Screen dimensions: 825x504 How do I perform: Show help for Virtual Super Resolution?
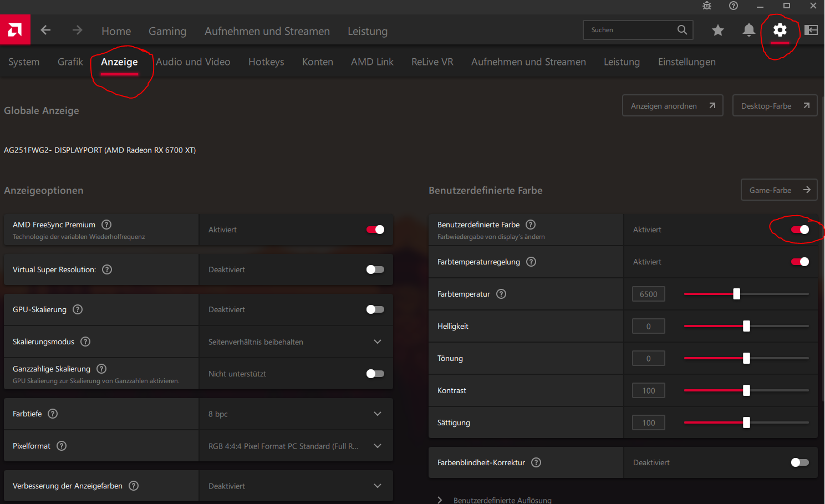point(107,269)
